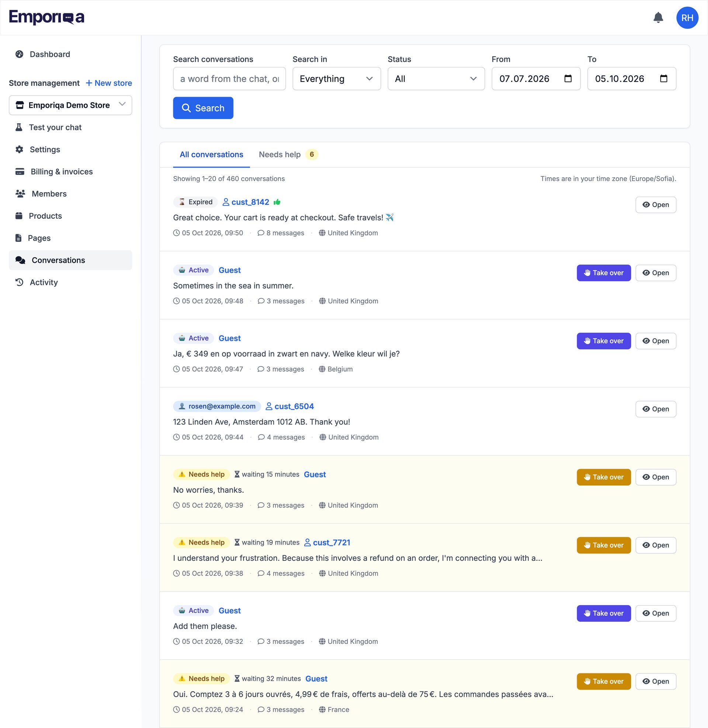Open the Status All dropdown
Image resolution: width=708 pixels, height=728 pixels.
tap(436, 79)
